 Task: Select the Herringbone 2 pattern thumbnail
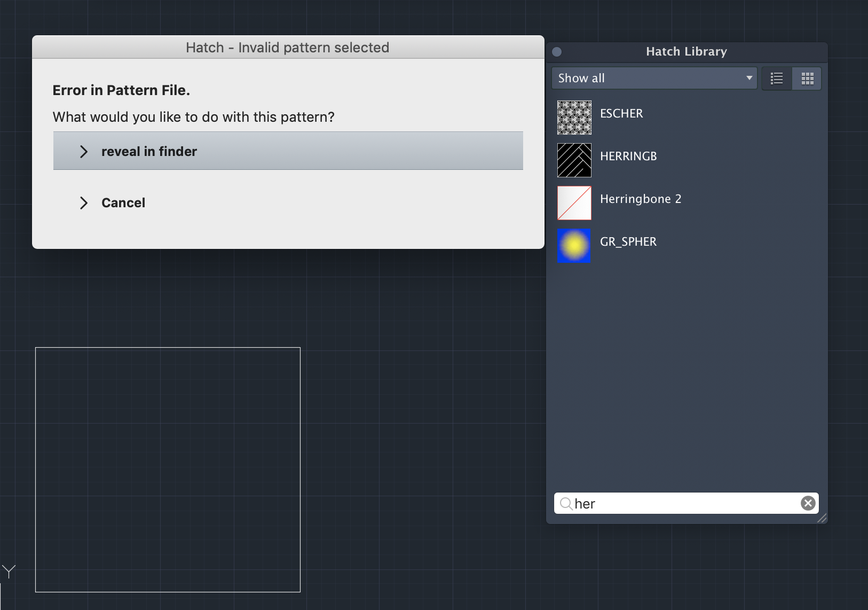(574, 202)
